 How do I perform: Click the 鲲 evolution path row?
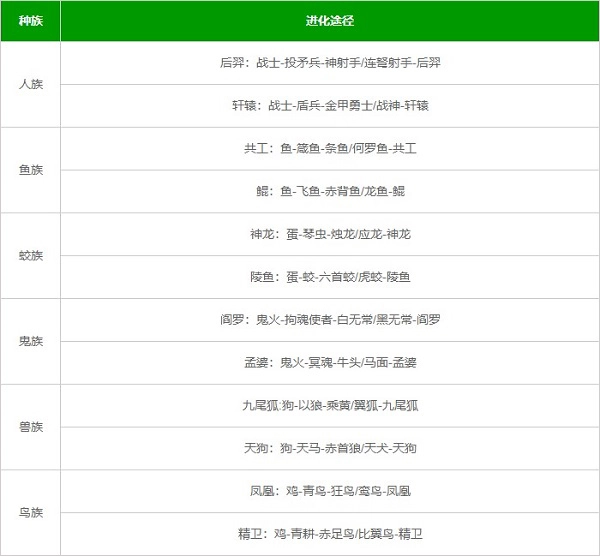click(329, 191)
